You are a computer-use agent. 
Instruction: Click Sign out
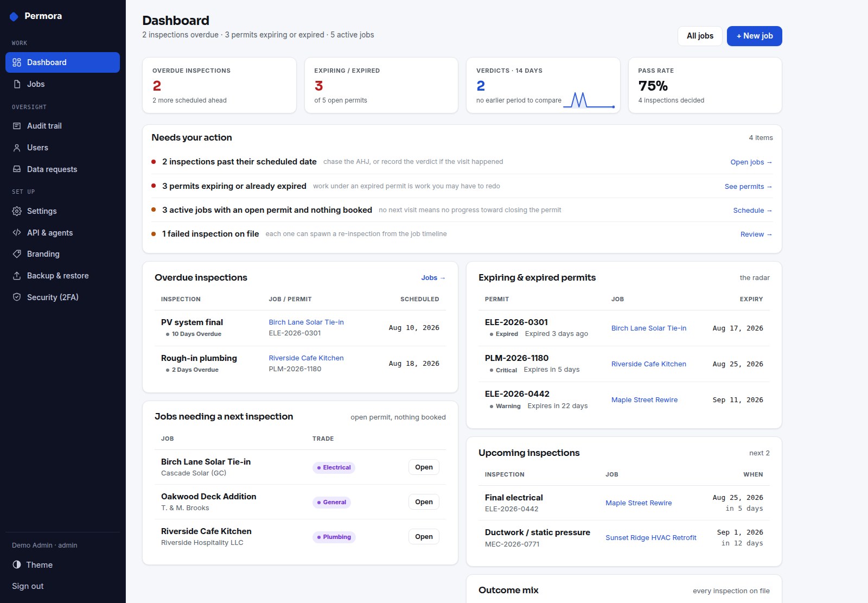coord(28,586)
